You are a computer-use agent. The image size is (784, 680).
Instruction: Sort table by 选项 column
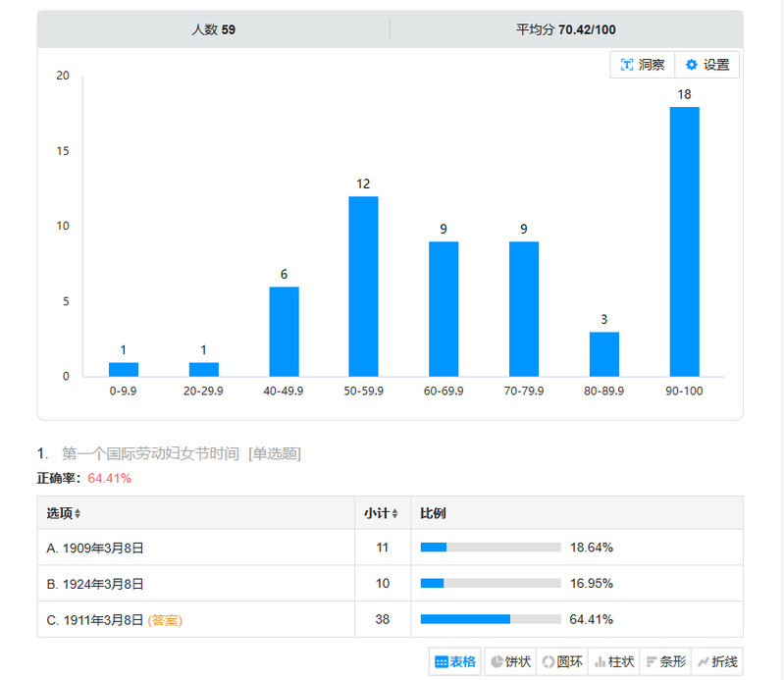coord(64,513)
